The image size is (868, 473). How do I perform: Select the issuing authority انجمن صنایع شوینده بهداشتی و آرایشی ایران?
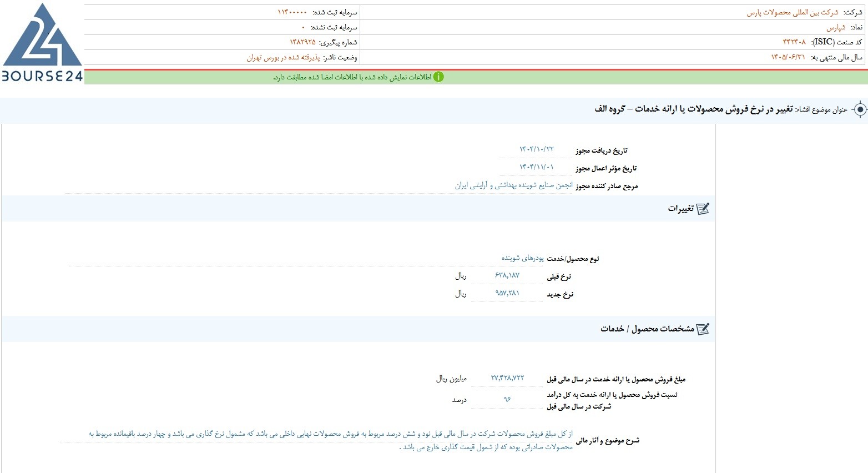coord(514,185)
